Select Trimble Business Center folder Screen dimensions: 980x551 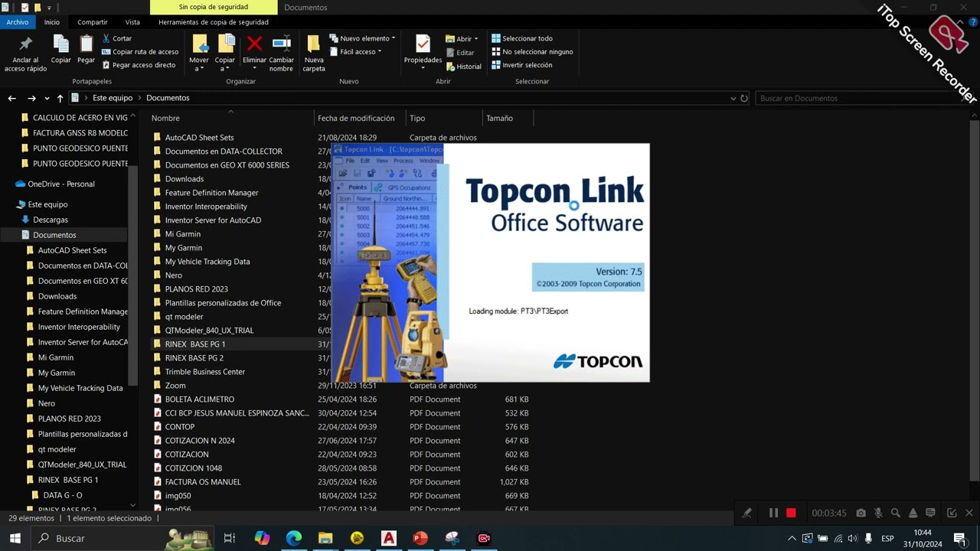tap(205, 372)
